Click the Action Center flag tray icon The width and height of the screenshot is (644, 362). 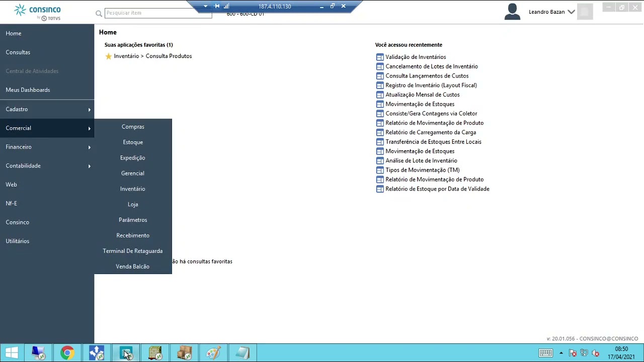[573, 353]
